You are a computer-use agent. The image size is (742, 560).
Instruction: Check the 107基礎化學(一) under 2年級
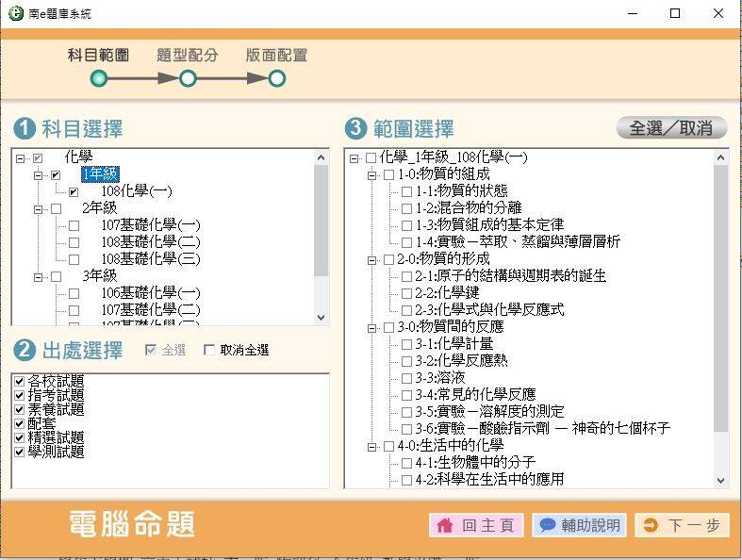(74, 226)
